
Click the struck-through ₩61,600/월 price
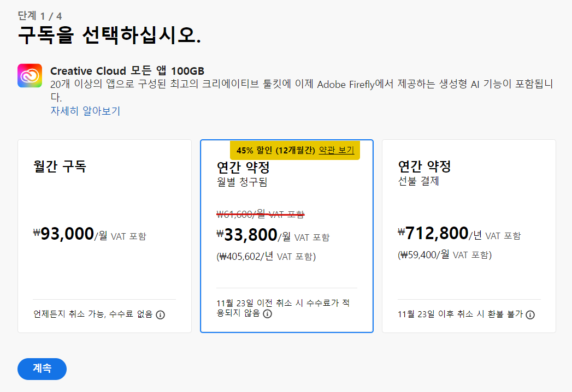(261, 214)
